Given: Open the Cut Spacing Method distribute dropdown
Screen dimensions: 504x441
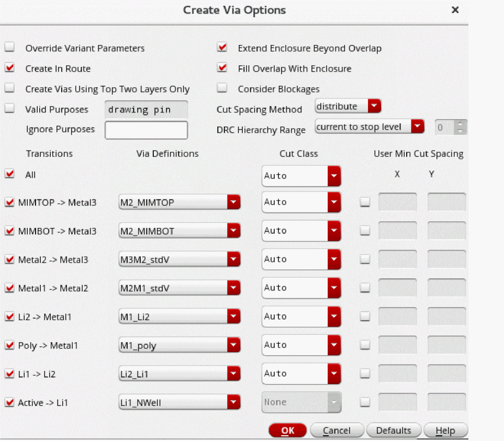Looking at the screenshot, I should point(348,106).
